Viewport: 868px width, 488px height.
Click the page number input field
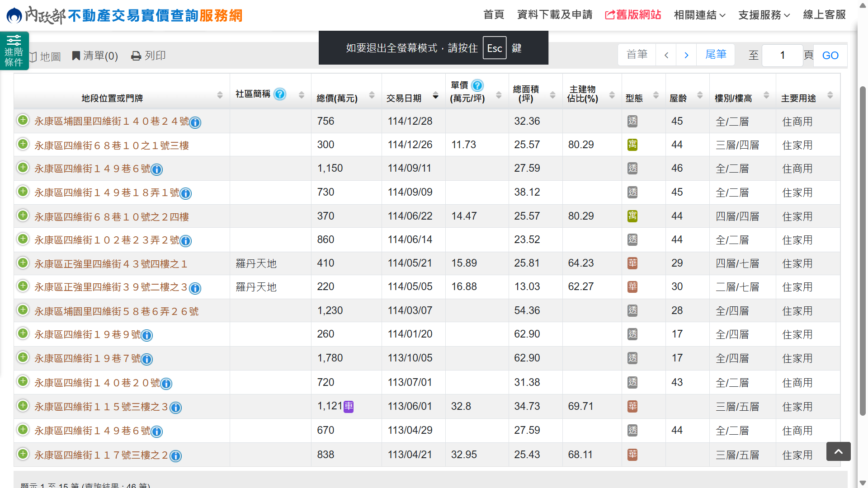point(782,56)
